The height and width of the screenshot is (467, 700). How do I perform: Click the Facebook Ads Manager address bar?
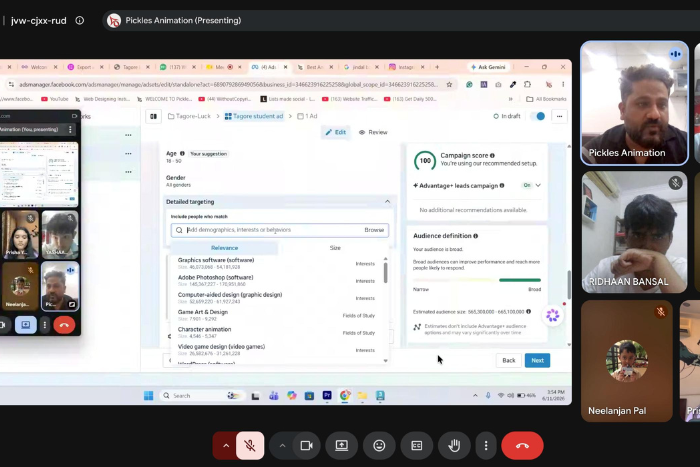tap(228, 84)
